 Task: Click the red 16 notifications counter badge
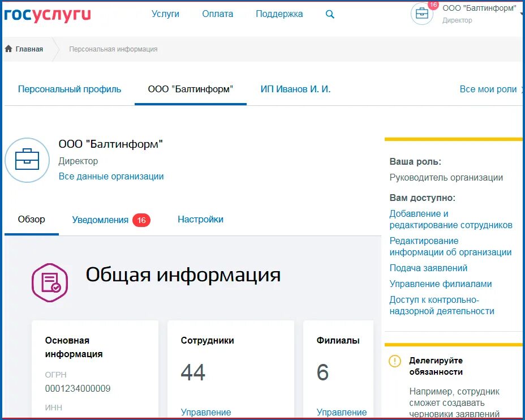pos(141,220)
